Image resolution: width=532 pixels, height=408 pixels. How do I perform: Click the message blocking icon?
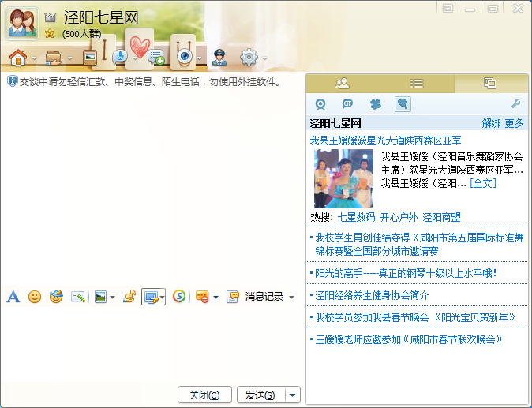click(202, 297)
